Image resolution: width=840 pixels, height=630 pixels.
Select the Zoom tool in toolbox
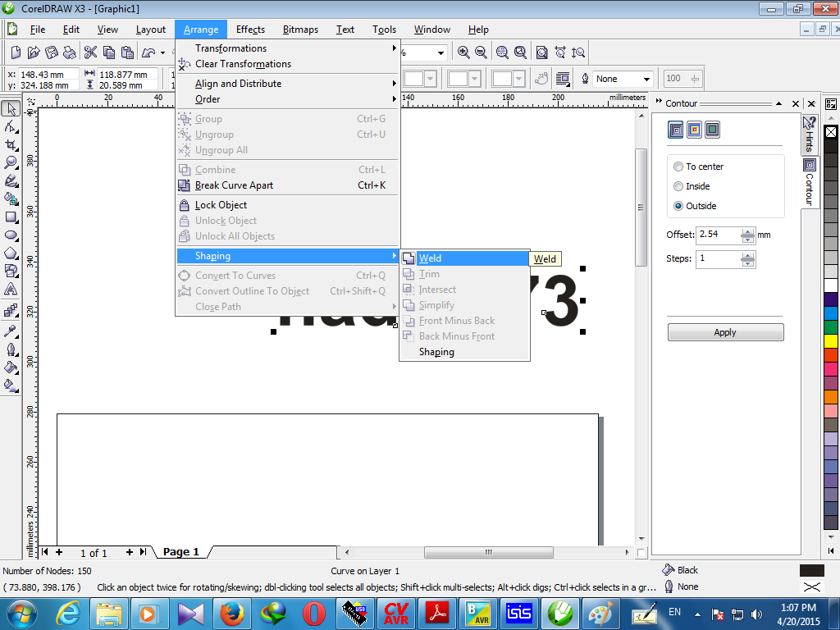click(11, 163)
